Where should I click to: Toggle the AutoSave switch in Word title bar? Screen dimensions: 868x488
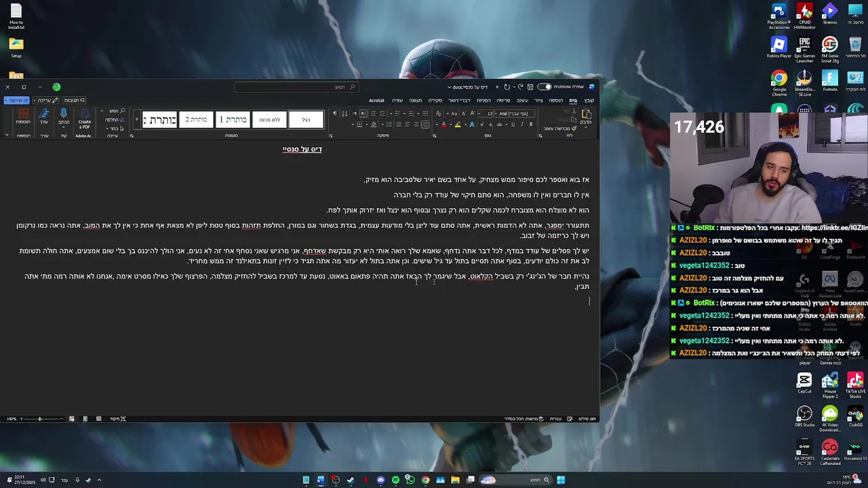[544, 87]
